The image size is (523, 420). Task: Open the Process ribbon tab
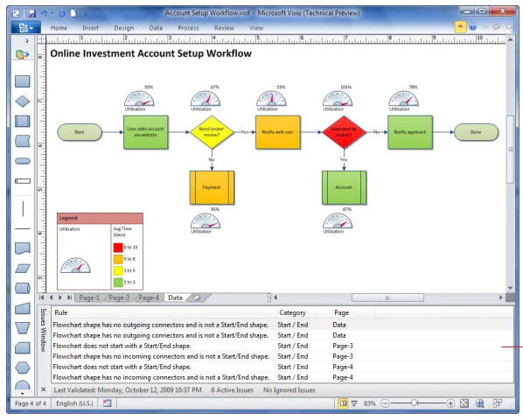(x=188, y=28)
